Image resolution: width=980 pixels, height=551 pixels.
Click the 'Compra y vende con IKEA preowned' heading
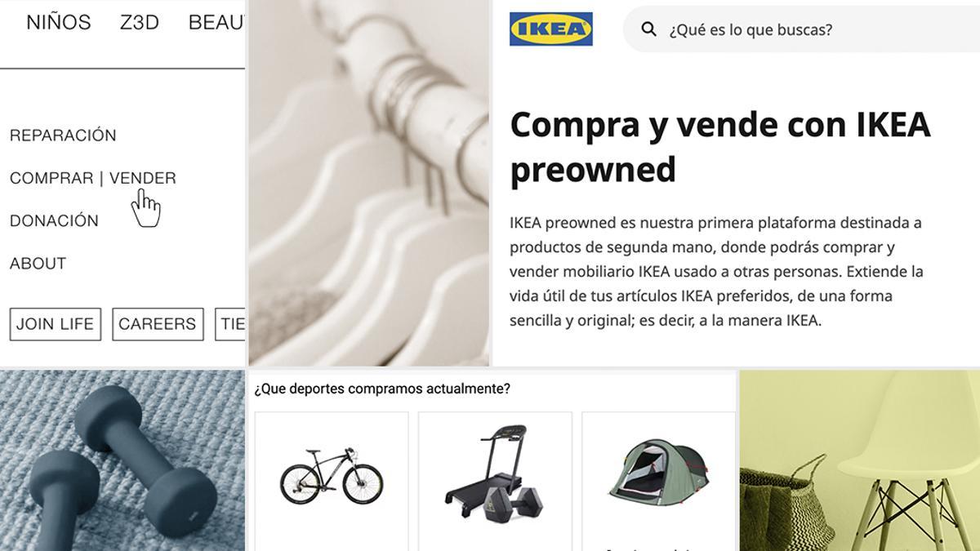tap(720, 147)
